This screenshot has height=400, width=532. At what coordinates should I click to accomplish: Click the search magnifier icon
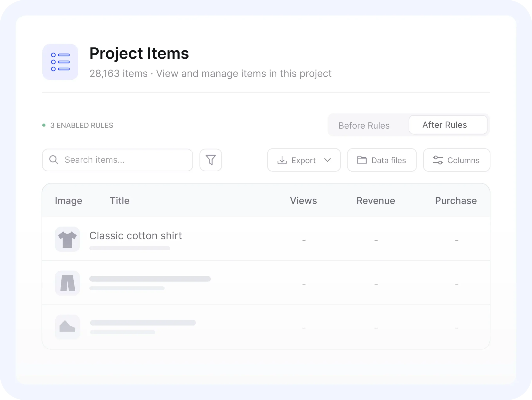coord(54,160)
